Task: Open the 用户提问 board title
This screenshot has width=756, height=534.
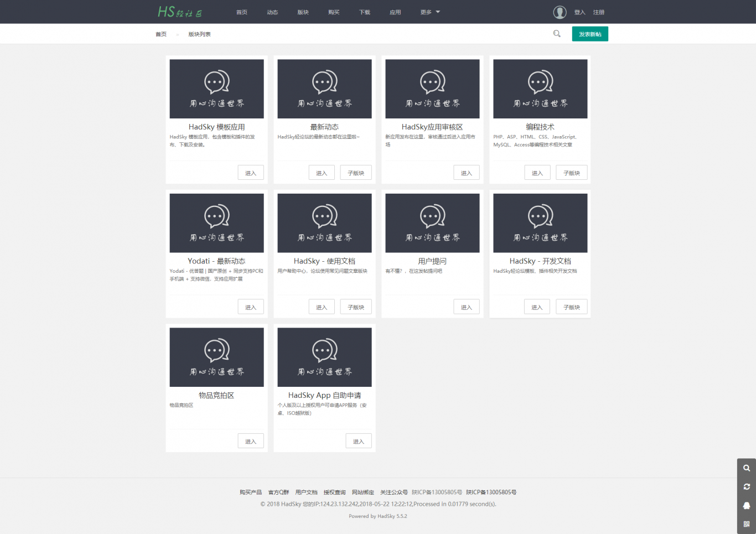Action: 432,261
